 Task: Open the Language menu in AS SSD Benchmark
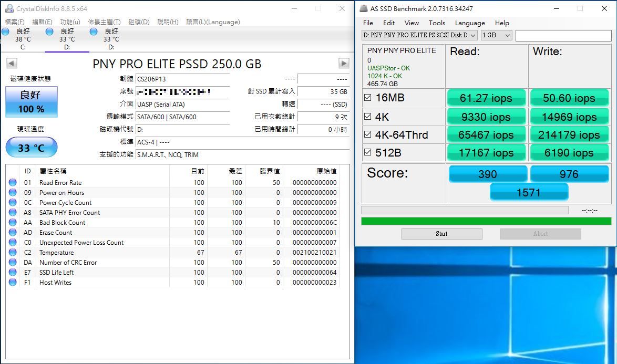(470, 23)
